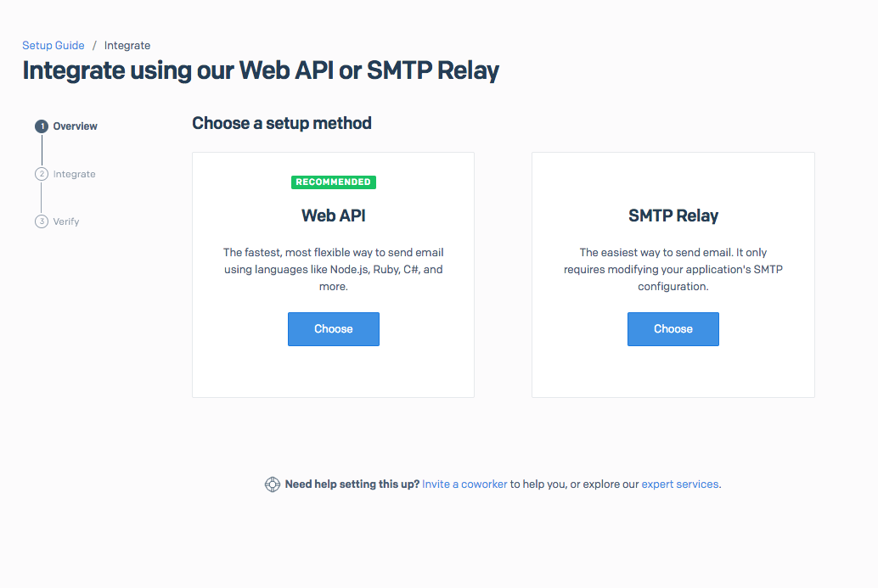Choose the SMTP Relay setup method
This screenshot has width=878, height=588.
(673, 329)
